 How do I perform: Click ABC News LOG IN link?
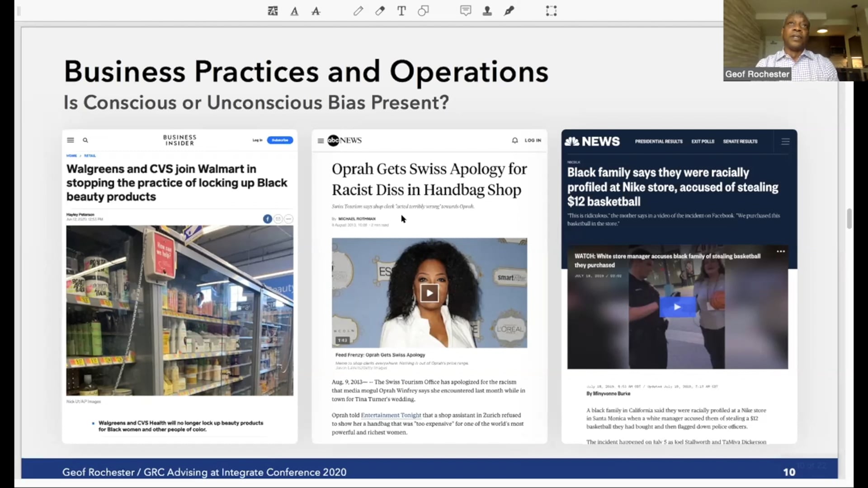(x=533, y=141)
